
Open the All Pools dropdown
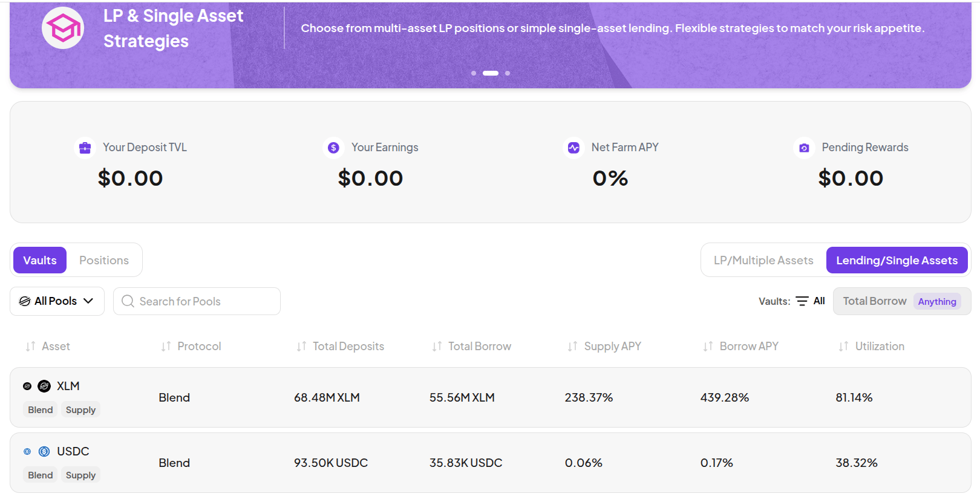pyautogui.click(x=57, y=301)
